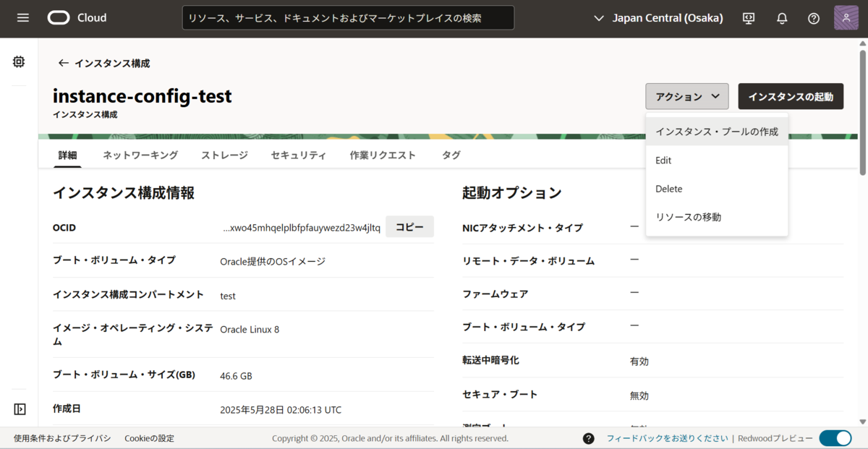The width and height of the screenshot is (868, 449).
Task: Click the 転送中暗号化 有効 value
Action: click(639, 362)
